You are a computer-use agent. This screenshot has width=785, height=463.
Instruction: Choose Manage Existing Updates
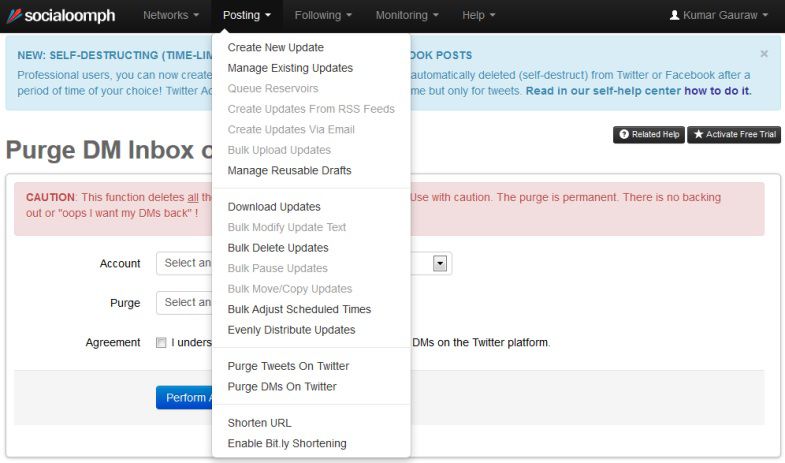coord(290,68)
